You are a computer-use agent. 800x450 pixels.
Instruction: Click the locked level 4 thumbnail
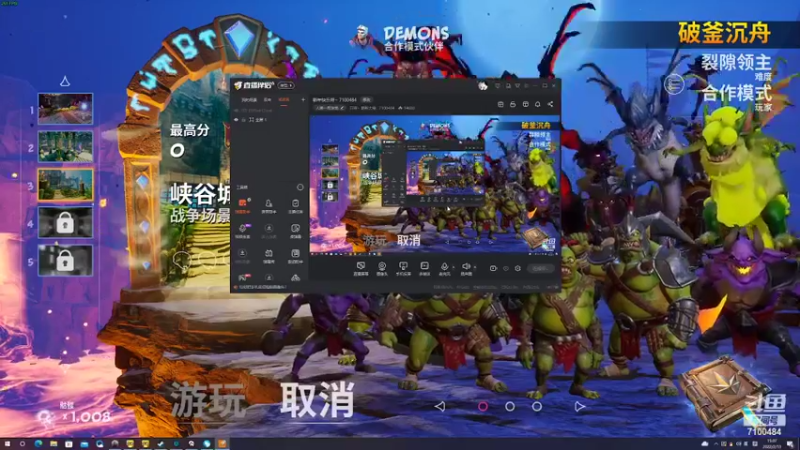[x=65, y=222]
